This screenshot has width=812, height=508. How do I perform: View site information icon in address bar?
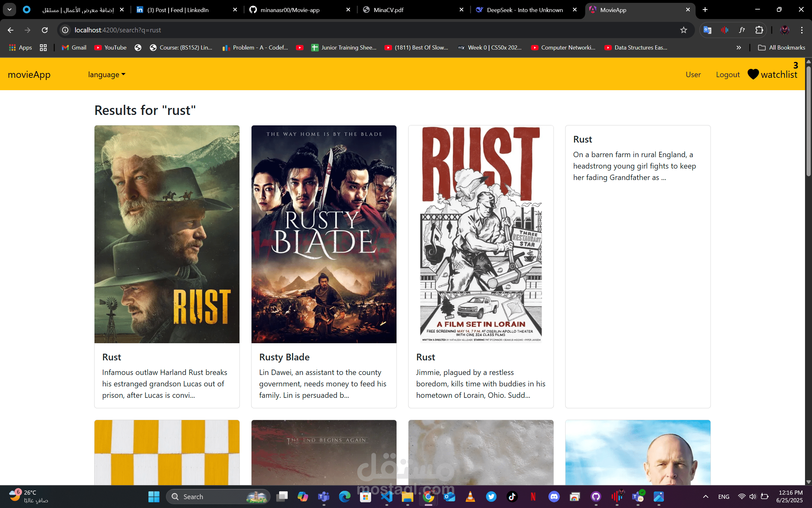pyautogui.click(x=65, y=30)
